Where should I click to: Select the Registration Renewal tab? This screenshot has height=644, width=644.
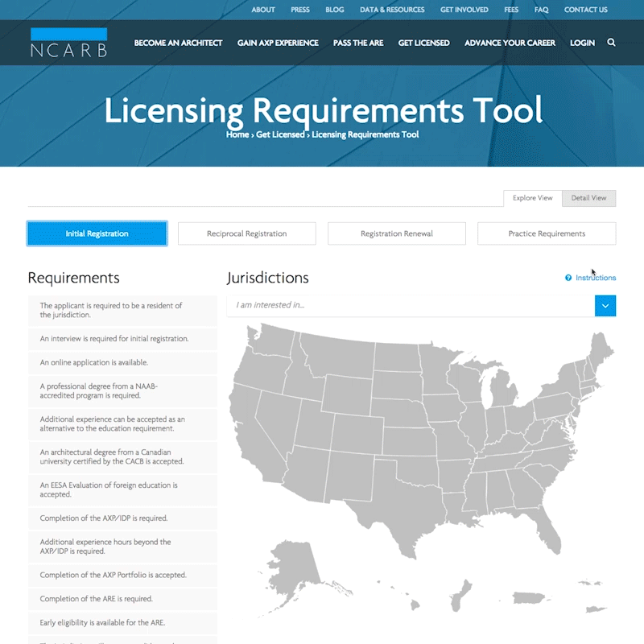pos(397,233)
